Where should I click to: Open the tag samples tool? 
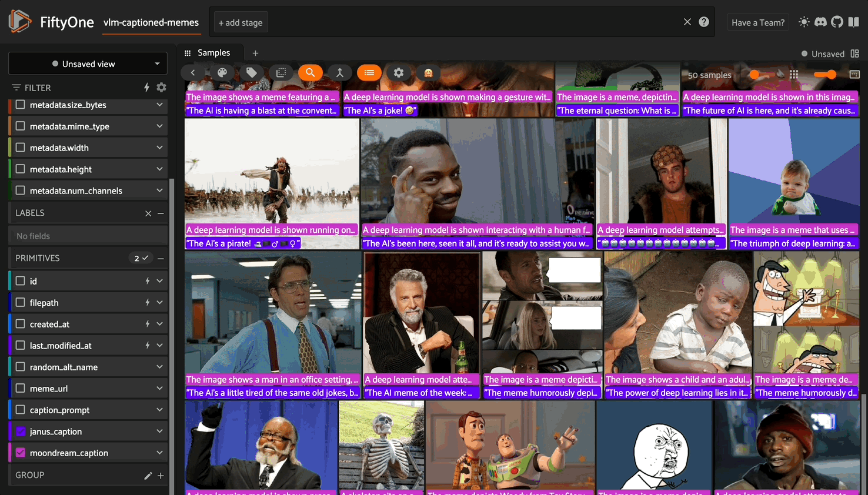[x=252, y=72]
